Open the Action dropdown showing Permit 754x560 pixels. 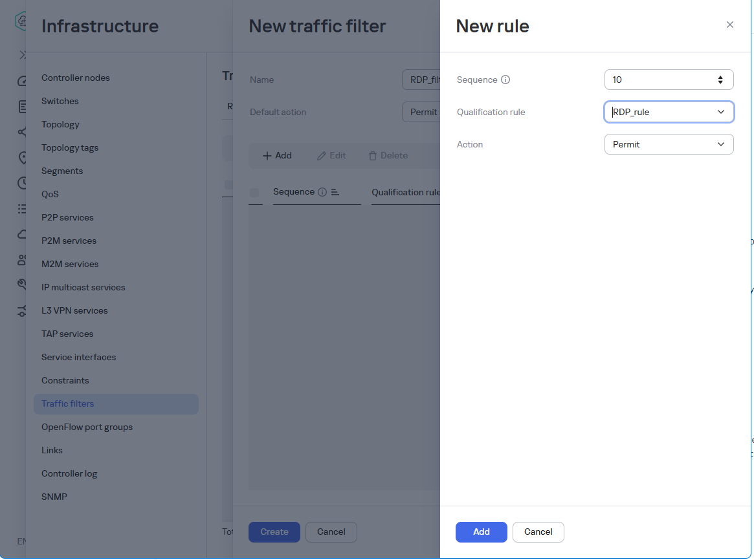pyautogui.click(x=669, y=144)
